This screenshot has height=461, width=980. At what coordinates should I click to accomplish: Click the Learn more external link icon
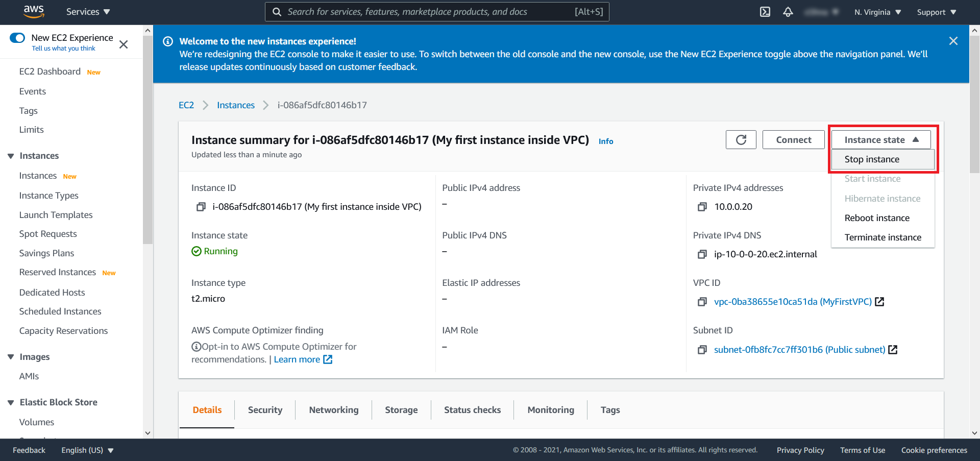pos(328,359)
